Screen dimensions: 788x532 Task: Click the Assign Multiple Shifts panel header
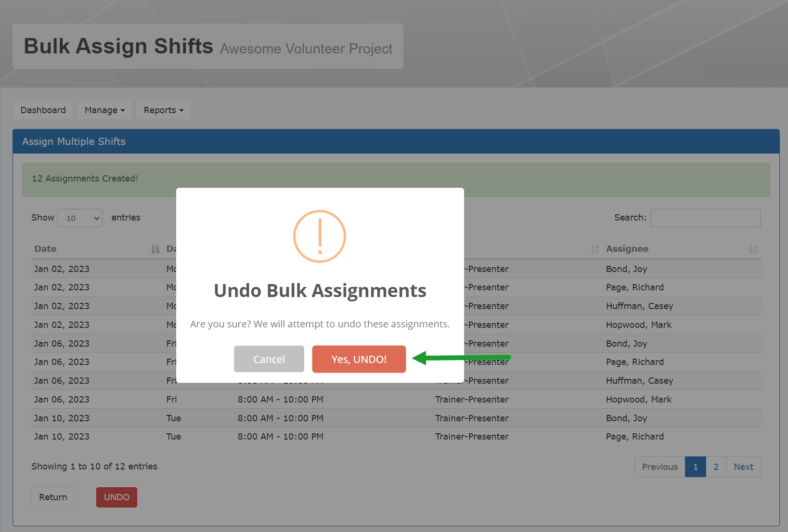coord(396,142)
